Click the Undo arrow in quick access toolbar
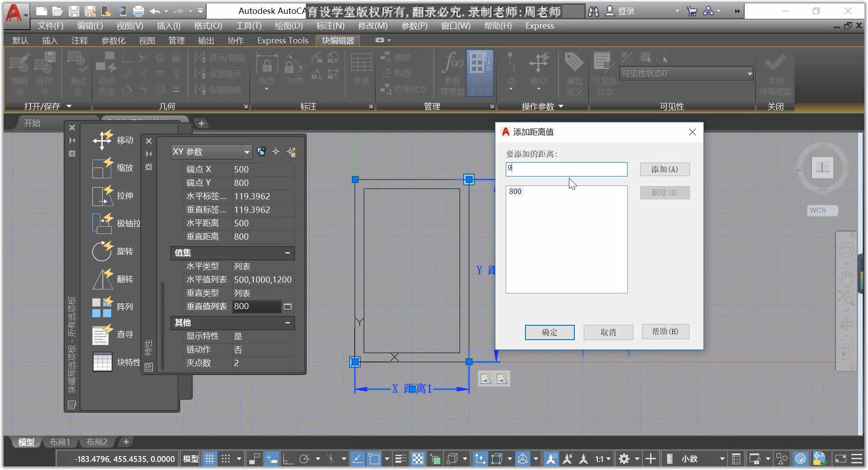Viewport: 868px width, 470px height. coord(155,11)
